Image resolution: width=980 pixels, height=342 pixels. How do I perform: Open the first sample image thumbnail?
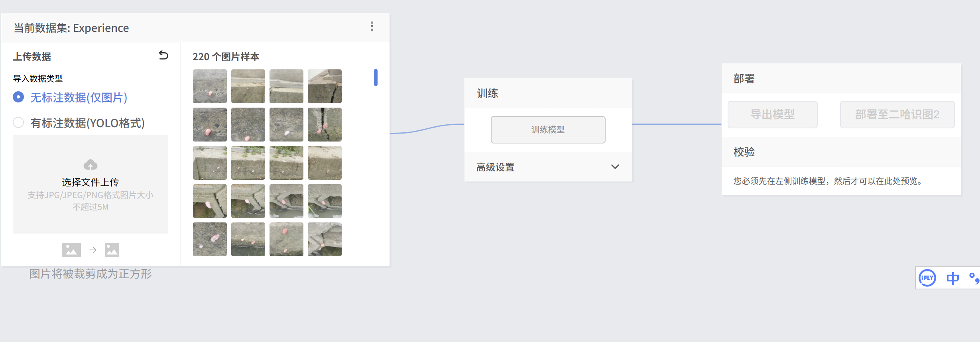[x=210, y=86]
